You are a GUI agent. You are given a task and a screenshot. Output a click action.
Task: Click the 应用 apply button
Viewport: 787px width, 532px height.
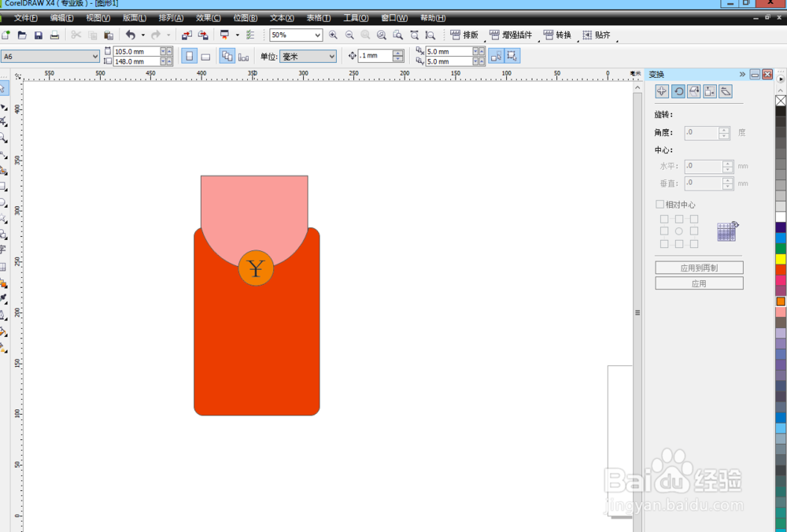(x=699, y=283)
